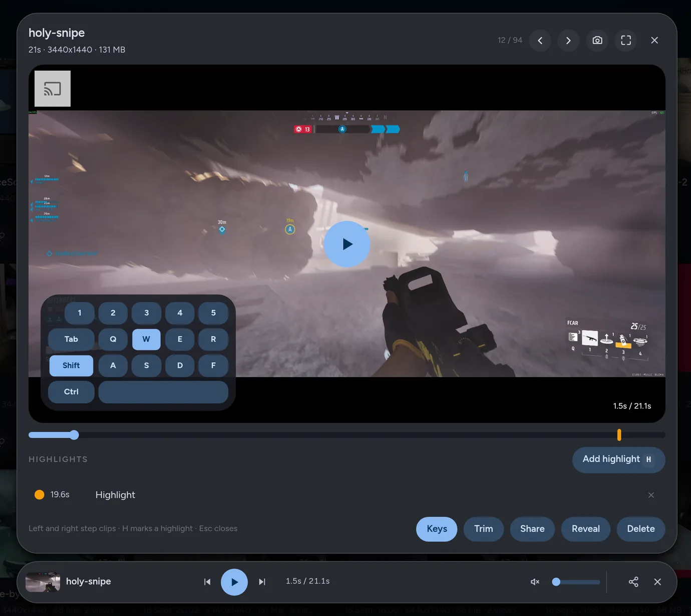
Task: Click the E key on the key overlay
Action: click(180, 339)
